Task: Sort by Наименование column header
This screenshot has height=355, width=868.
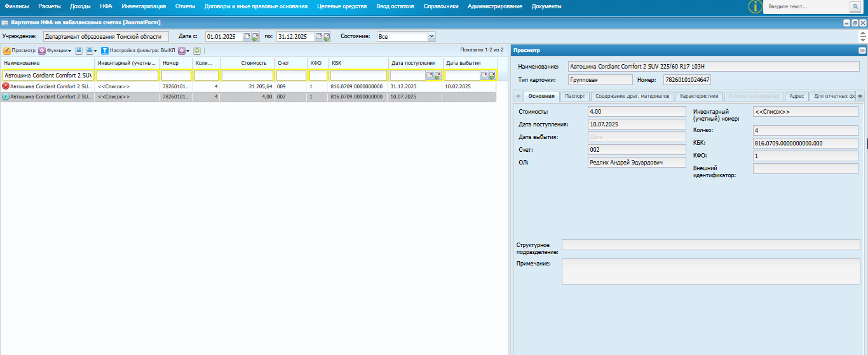Action: (x=48, y=63)
